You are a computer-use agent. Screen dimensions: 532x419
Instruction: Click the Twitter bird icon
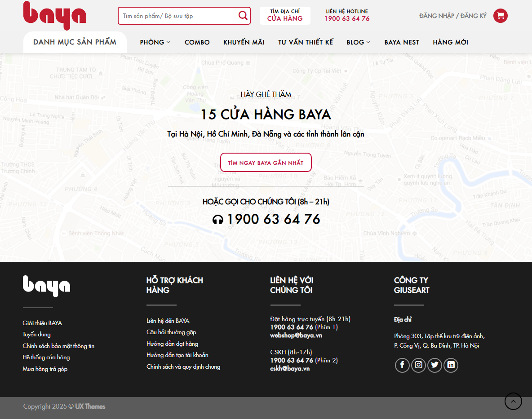click(x=434, y=365)
